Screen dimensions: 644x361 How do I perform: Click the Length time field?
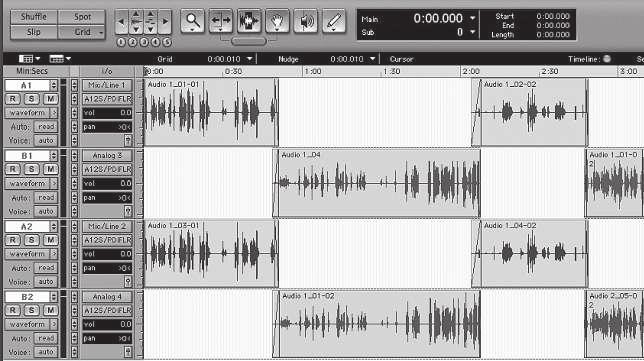point(553,34)
